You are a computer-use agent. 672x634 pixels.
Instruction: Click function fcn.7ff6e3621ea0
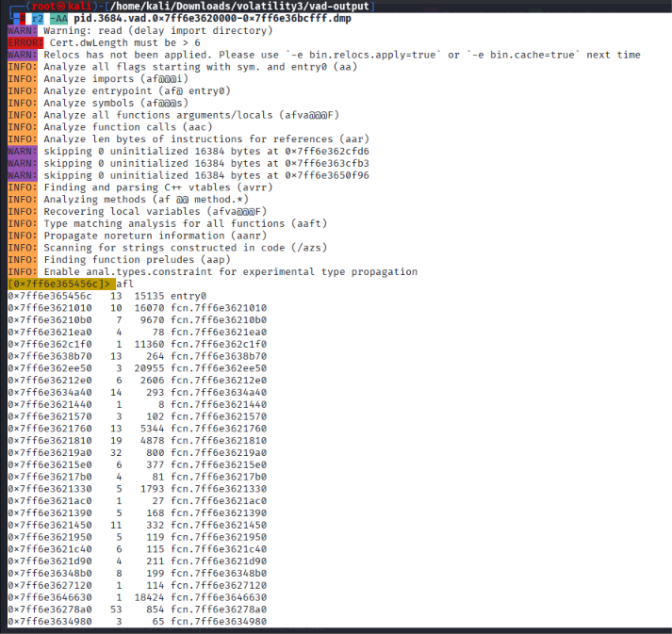(x=219, y=332)
